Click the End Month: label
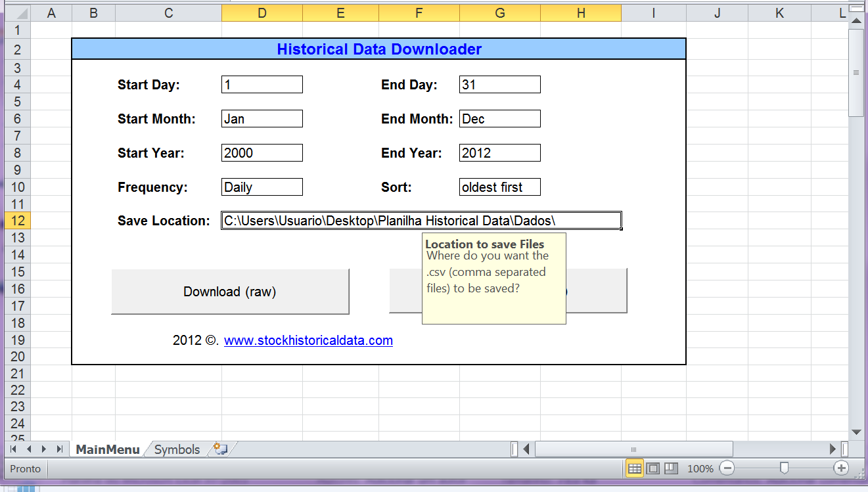This screenshot has height=492, width=868. coord(417,119)
